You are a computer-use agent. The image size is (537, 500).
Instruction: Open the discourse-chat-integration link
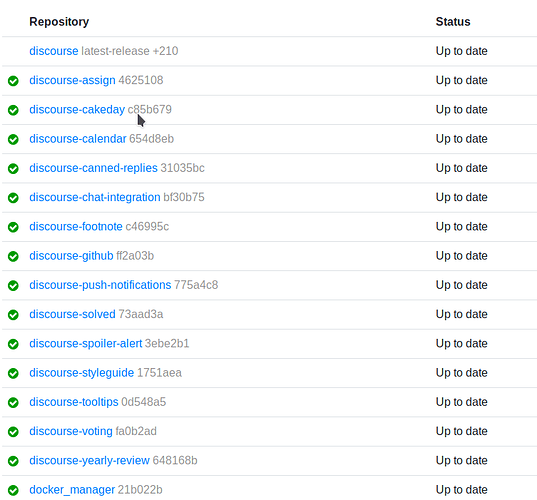click(x=95, y=197)
